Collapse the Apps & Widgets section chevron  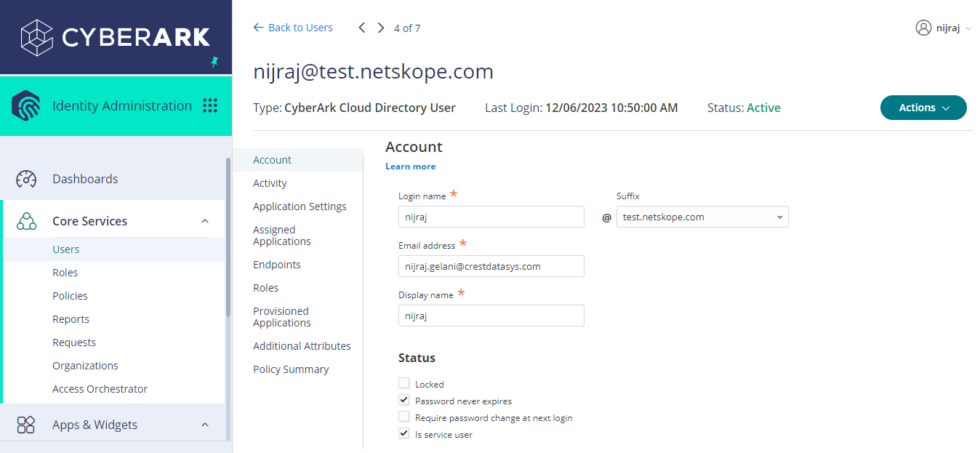[205, 425]
